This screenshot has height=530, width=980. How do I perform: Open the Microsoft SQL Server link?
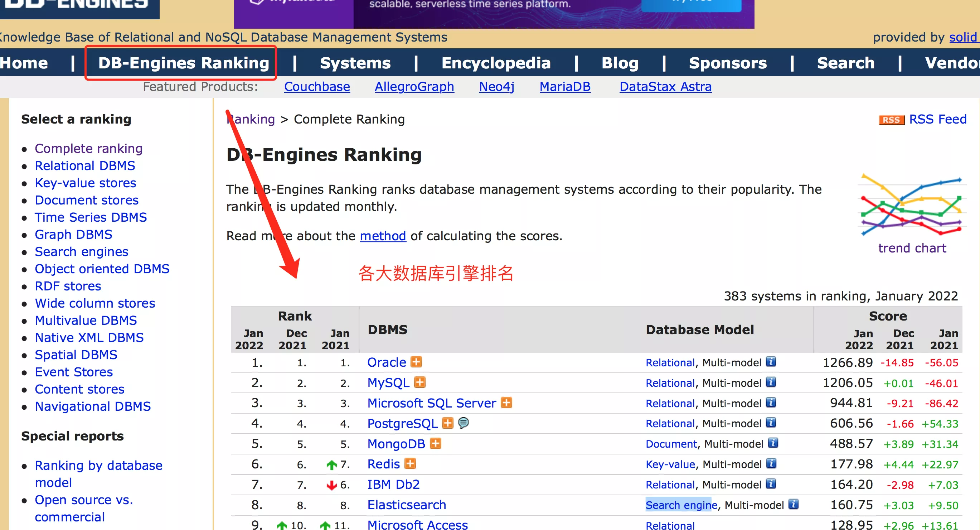click(x=432, y=403)
